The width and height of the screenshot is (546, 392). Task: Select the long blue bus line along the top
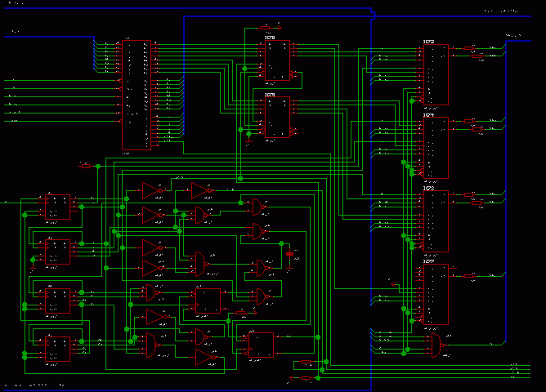point(188,8)
